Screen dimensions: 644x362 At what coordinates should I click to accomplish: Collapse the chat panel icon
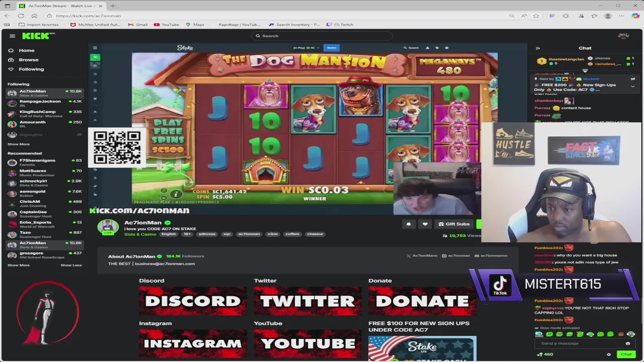[538, 48]
